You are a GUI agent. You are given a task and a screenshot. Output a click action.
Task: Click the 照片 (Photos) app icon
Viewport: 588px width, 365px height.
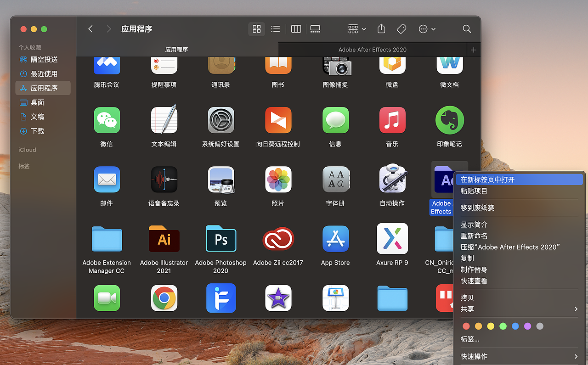point(278,180)
